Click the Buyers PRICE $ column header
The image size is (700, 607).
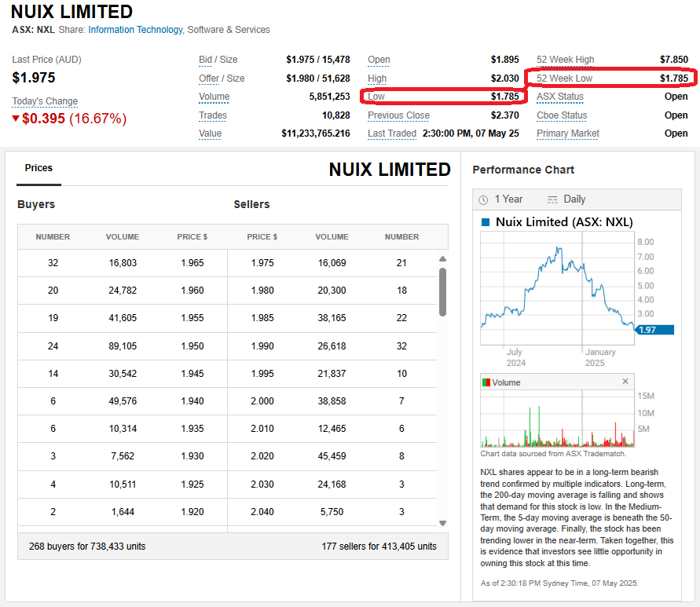192,236
